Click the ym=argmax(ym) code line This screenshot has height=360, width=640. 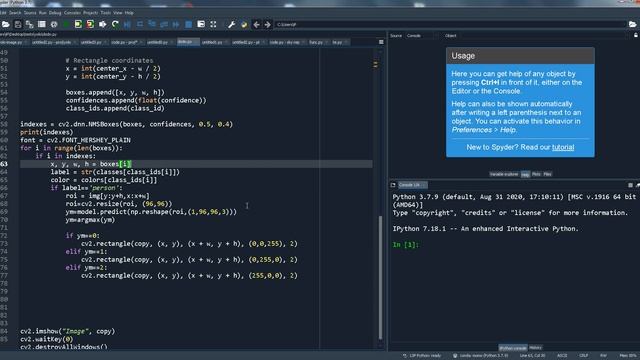(x=90, y=220)
